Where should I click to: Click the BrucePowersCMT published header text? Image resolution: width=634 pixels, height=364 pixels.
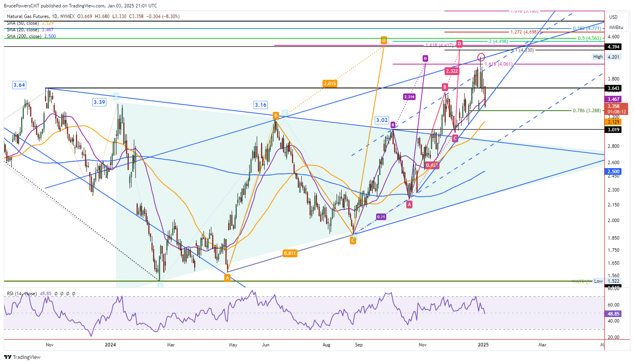tap(80, 6)
